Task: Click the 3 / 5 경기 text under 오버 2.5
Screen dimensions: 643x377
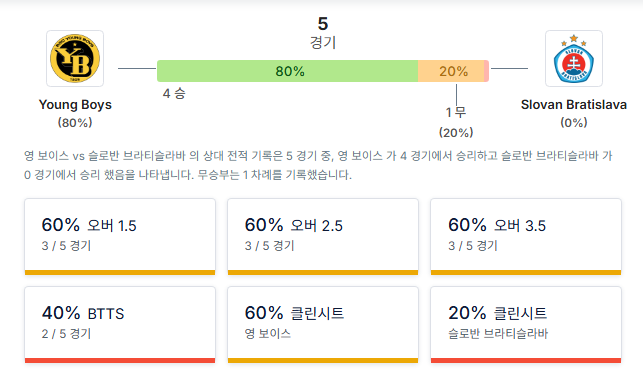Action: click(269, 246)
